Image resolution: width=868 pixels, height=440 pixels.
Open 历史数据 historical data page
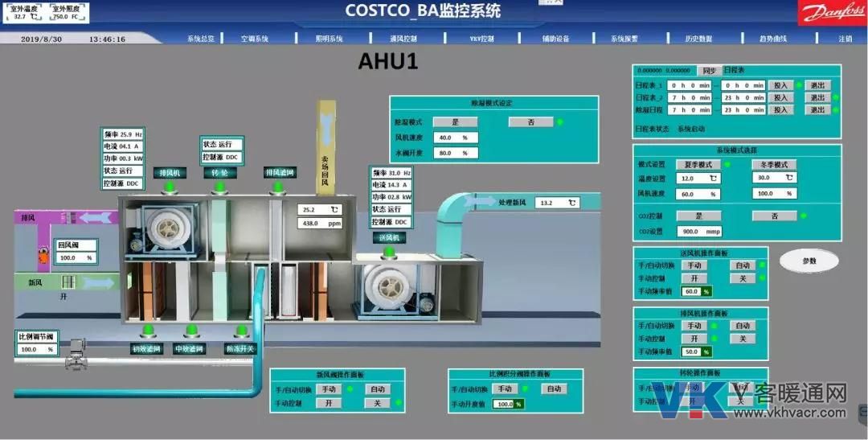click(x=698, y=39)
